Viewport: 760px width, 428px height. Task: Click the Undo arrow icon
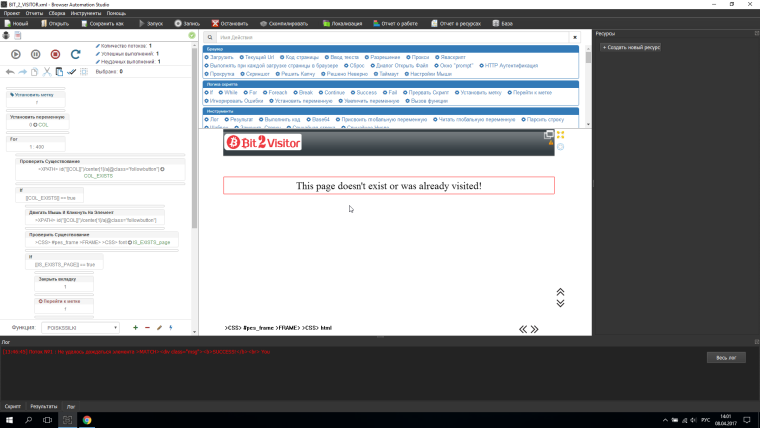(10, 72)
